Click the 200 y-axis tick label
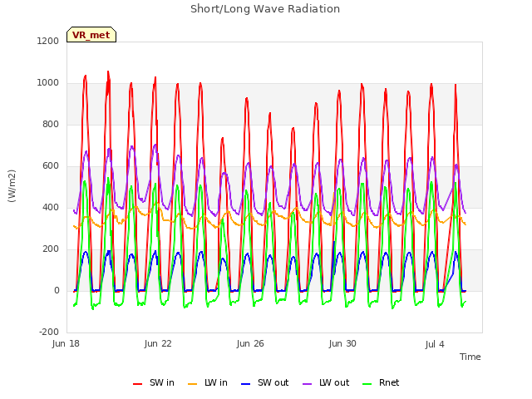The height and width of the screenshot is (399, 532). pyautogui.click(x=51, y=249)
